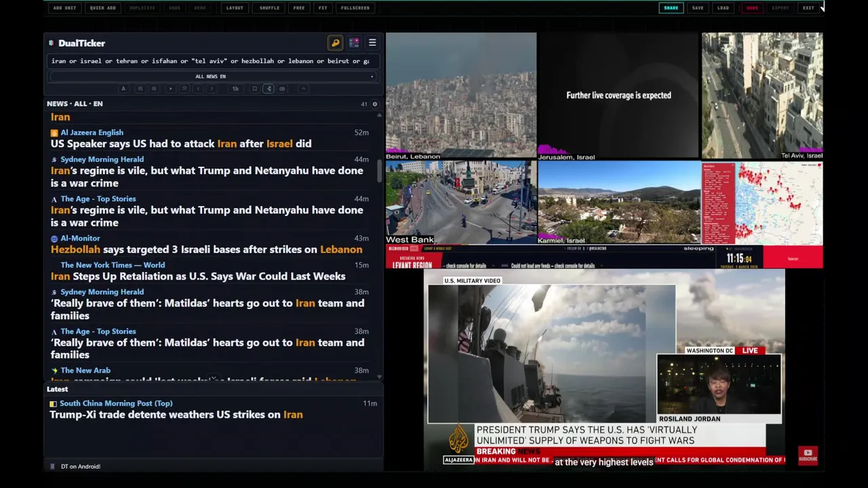868x488 pixels.
Task: Click the SAVE button
Action: coord(698,7)
